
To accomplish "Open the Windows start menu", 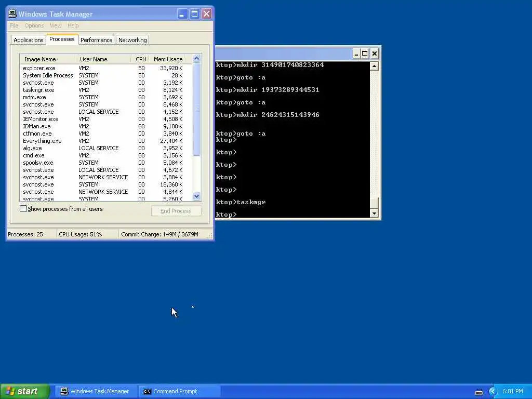I will click(x=25, y=391).
